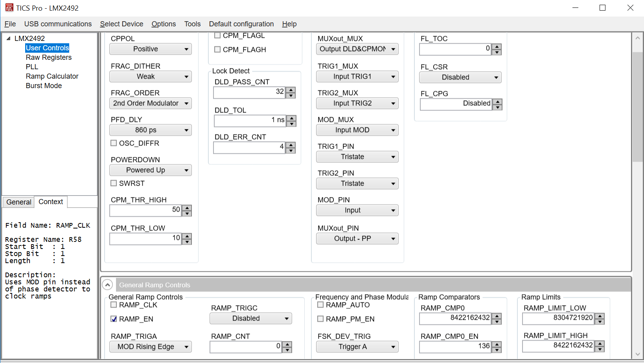The width and height of the screenshot is (644, 363).
Task: Click the scrollbar down arrow
Action: (638, 354)
